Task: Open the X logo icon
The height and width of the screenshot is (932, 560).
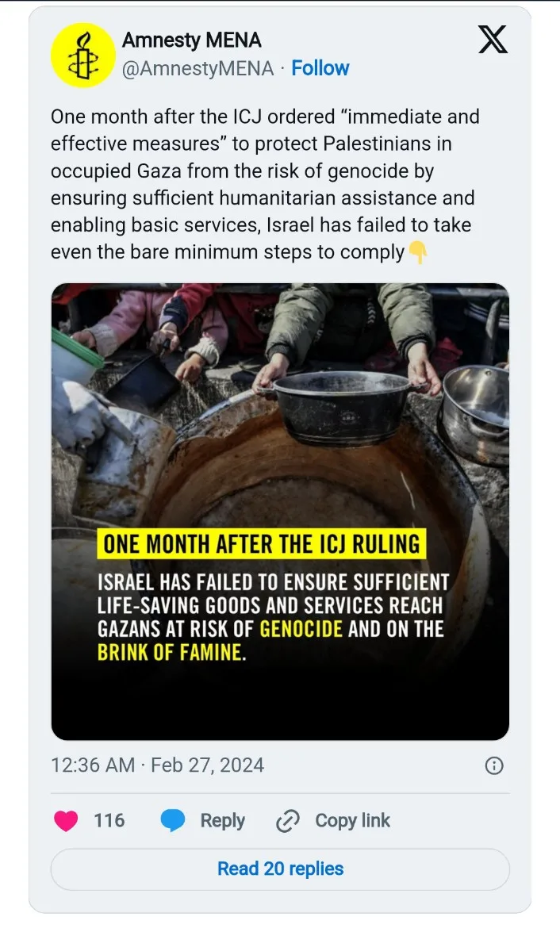Action: 493,40
